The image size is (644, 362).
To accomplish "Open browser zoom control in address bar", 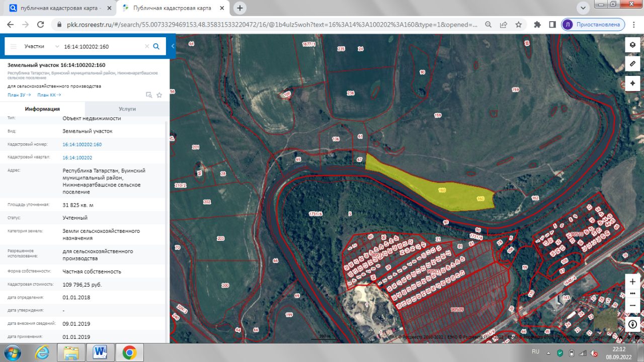I will point(488,24).
